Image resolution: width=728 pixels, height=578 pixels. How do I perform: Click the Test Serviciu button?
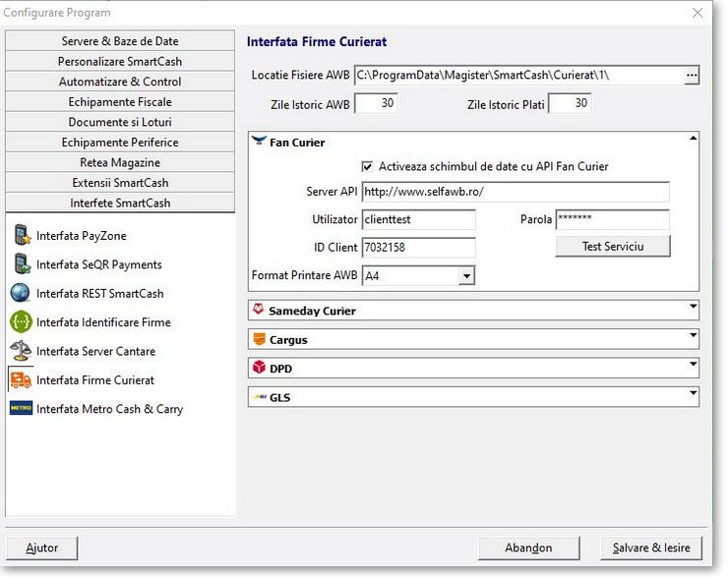click(x=613, y=247)
